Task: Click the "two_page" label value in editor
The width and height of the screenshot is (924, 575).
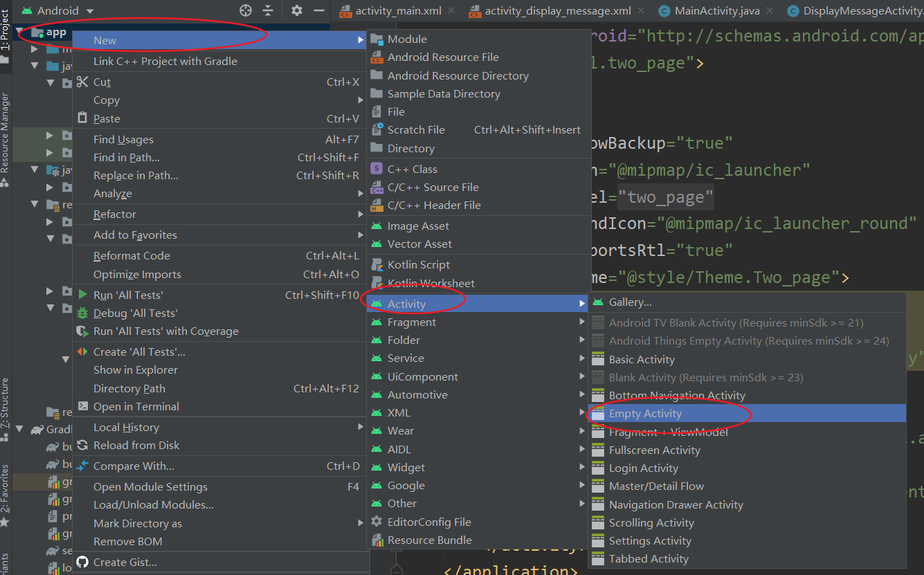Action: tap(666, 197)
